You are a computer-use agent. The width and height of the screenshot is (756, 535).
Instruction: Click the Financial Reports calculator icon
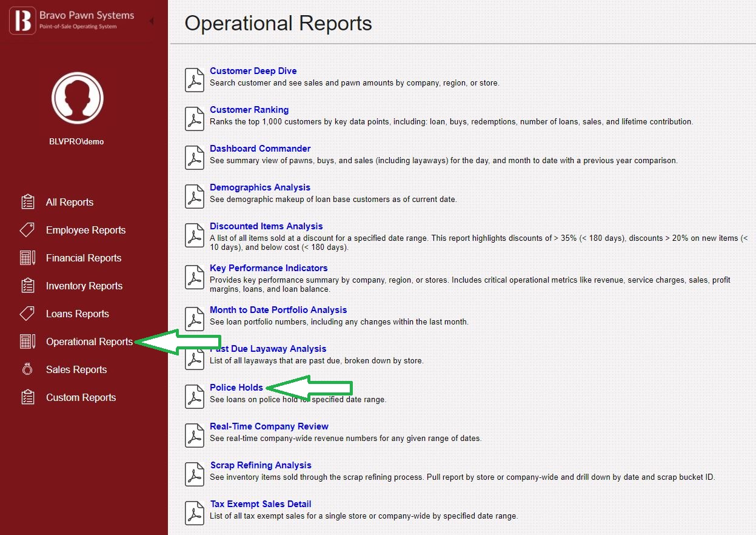tap(27, 258)
